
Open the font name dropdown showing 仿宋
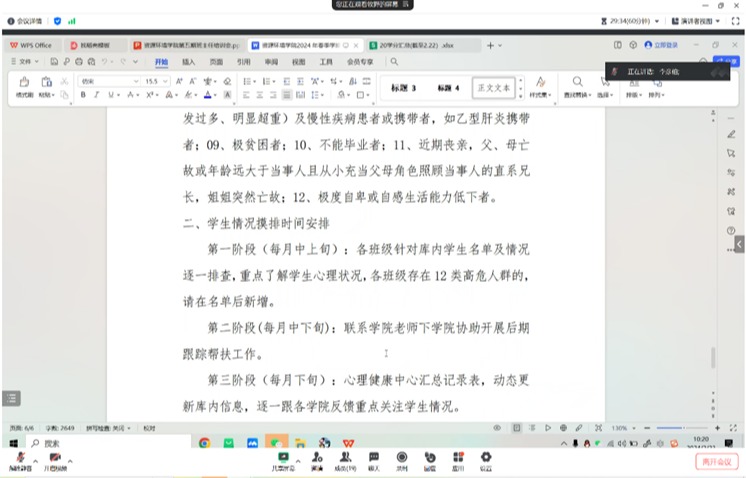(108, 80)
